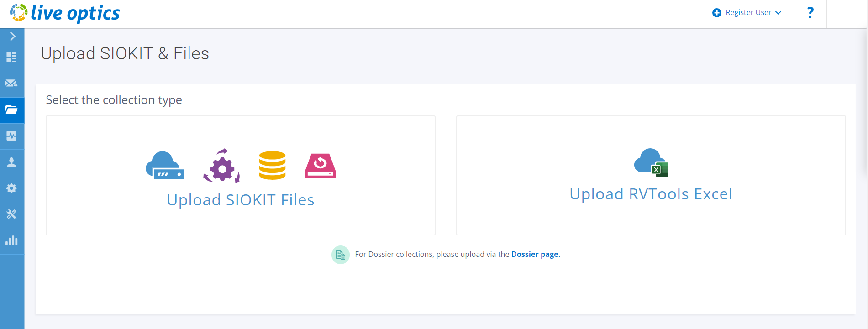
Task: Open the user profile icon in sidebar
Action: tap(11, 162)
